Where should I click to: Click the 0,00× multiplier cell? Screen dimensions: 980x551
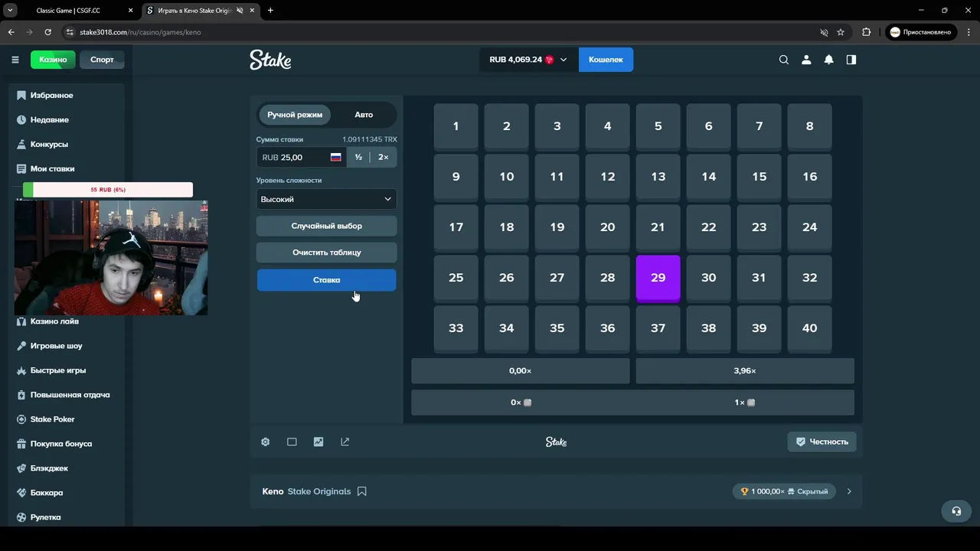[x=521, y=370]
